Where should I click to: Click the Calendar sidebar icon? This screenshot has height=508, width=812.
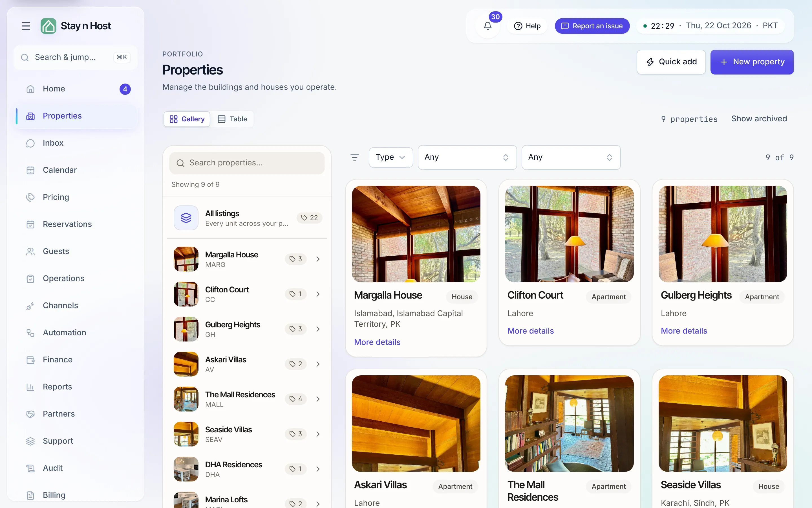click(x=30, y=170)
